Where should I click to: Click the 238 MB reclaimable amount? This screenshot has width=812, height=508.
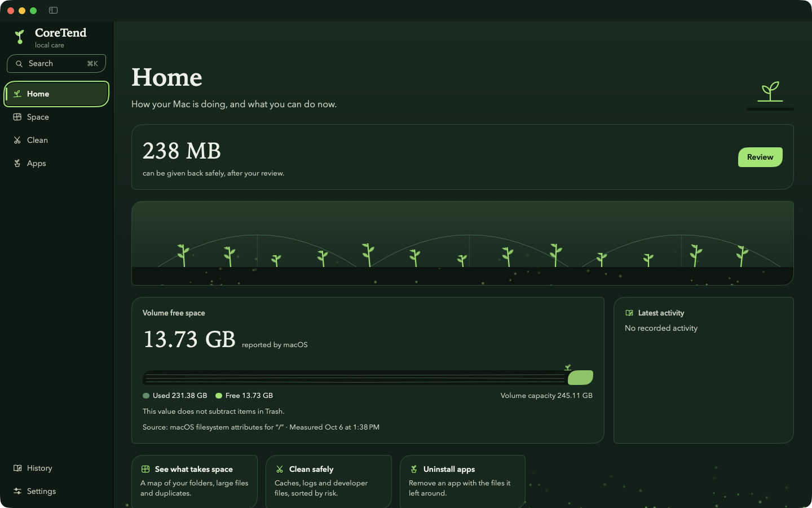(x=182, y=151)
